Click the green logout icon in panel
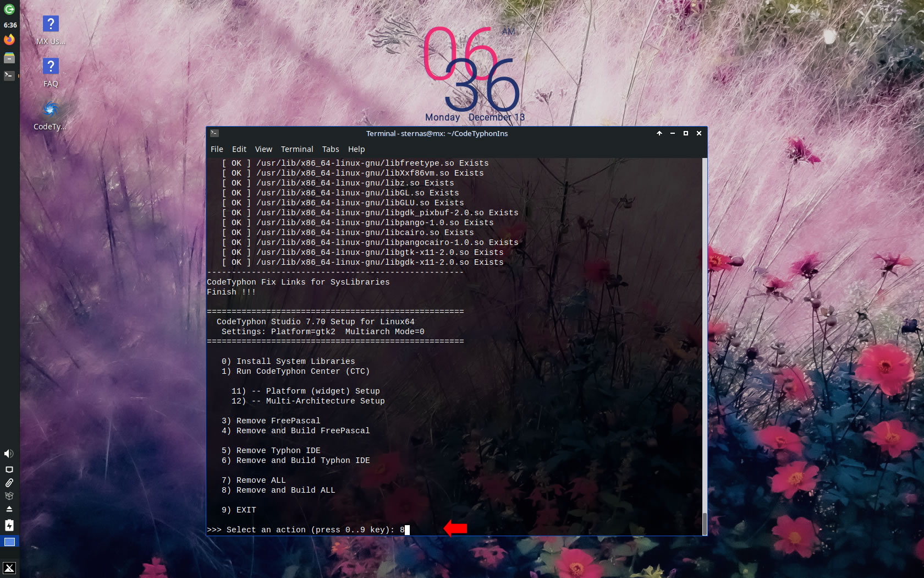The height and width of the screenshot is (578, 924). [9, 9]
